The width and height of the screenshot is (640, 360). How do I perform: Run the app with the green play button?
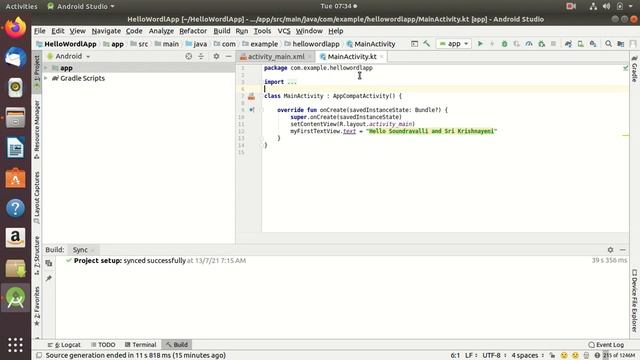click(x=480, y=44)
